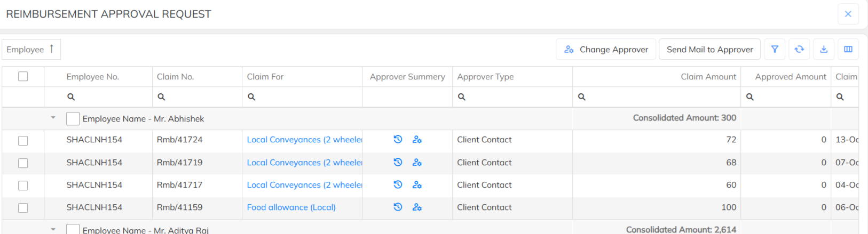Sort by Claim Amount column header
Screen dimensions: 868x234
pyautogui.click(x=708, y=77)
